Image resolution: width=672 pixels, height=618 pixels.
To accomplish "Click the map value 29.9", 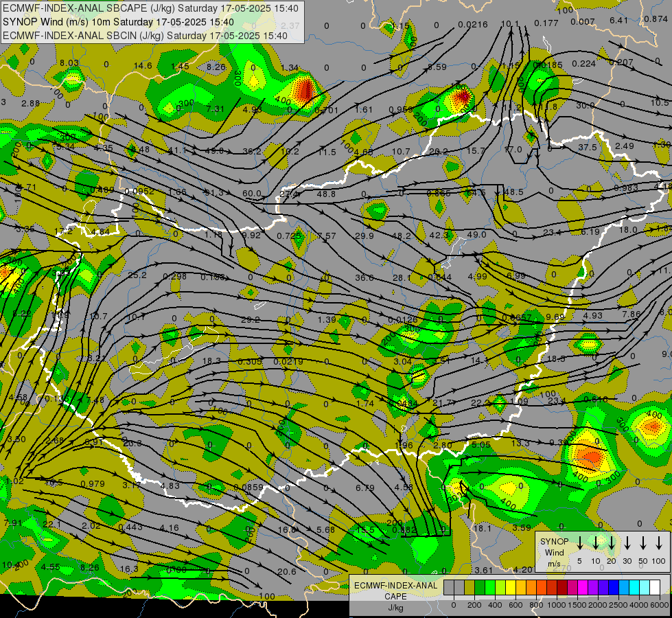I will click(364, 236).
